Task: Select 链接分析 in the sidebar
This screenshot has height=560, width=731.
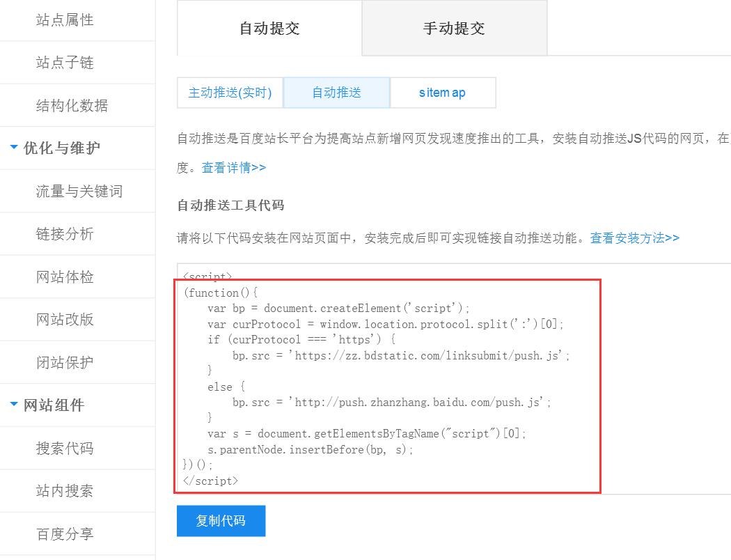Action: click(x=65, y=233)
